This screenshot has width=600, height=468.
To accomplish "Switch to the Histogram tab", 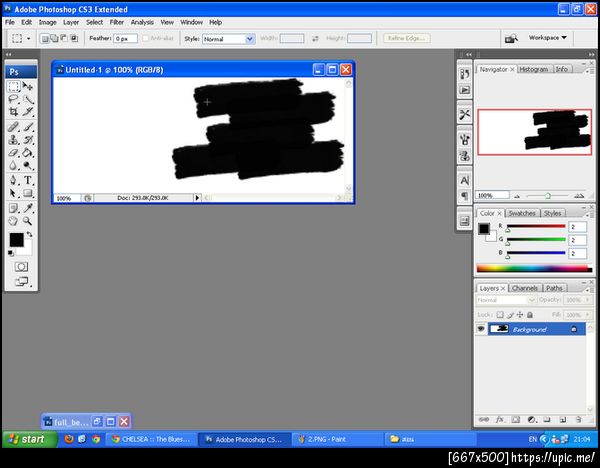I will point(534,69).
